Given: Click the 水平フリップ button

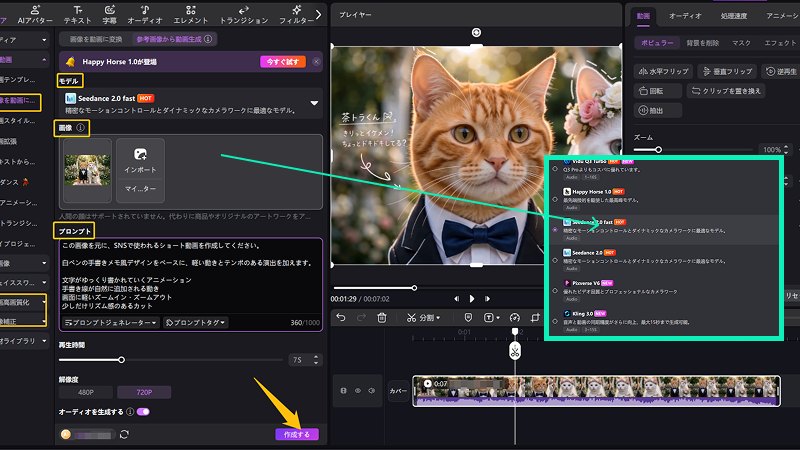Looking at the screenshot, I should tap(663, 71).
